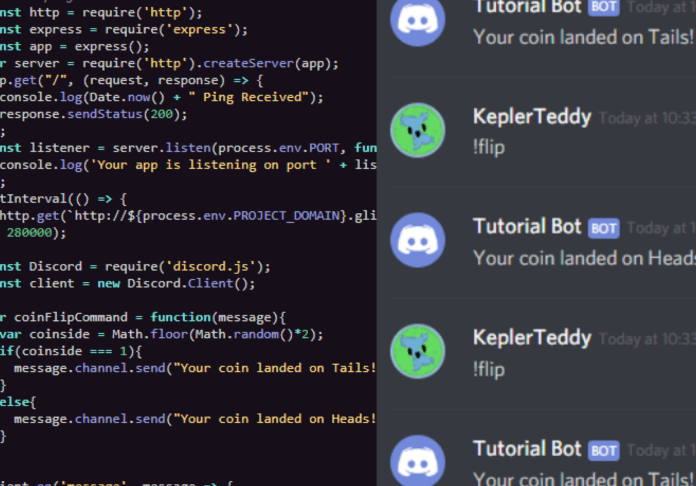Viewport: 696px width, 486px height.
Task: Click KeplerTeddy's avatar on the second !flip message
Action: [x=422, y=352]
